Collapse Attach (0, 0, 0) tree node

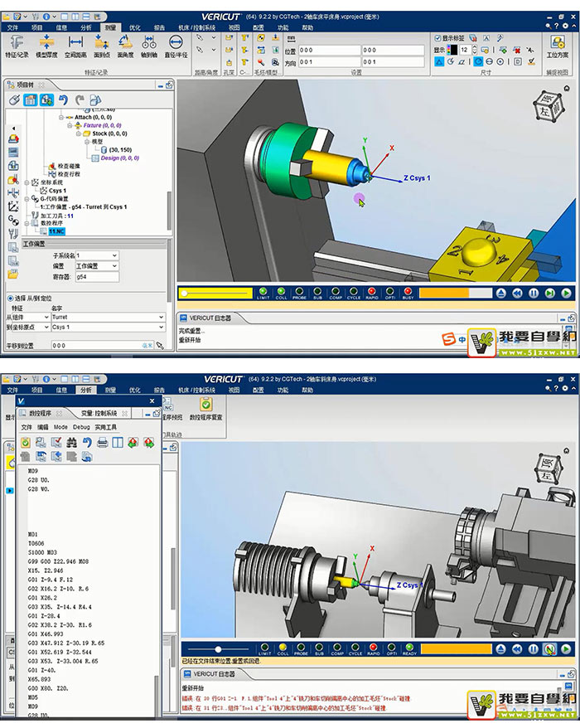tap(60, 118)
